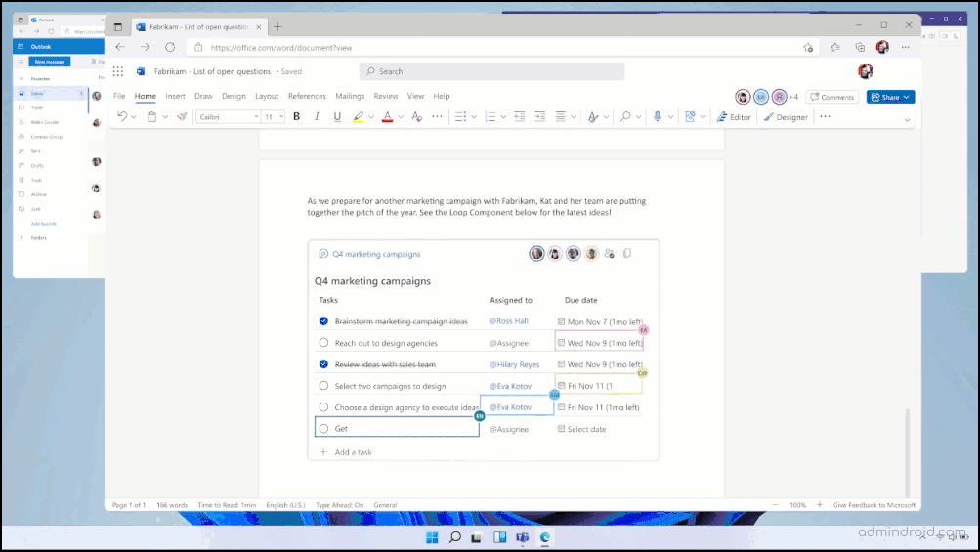Click the Q4 marketing campaigns component link
Image resolution: width=980 pixels, height=552 pixels.
click(376, 254)
